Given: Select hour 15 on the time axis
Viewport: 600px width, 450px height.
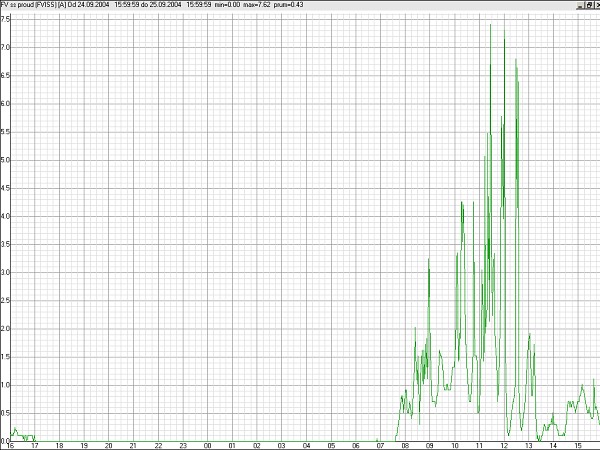Looking at the screenshot, I should 577,446.
